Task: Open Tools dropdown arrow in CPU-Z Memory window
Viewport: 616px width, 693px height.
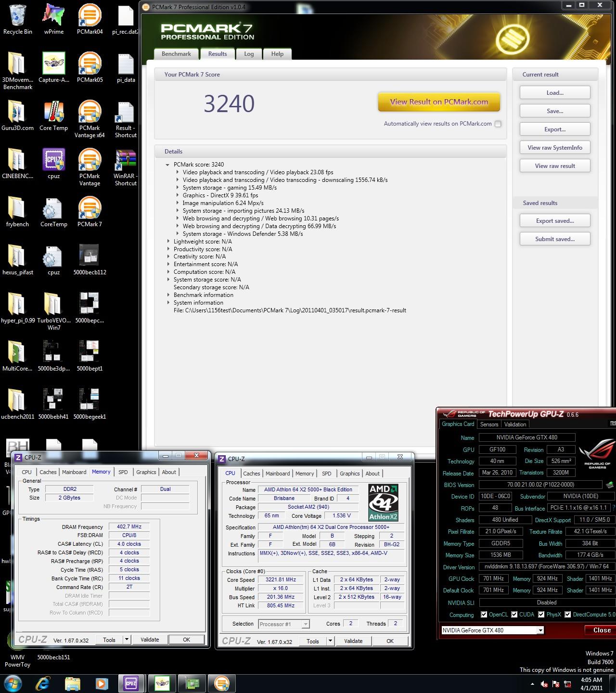Action: click(127, 640)
